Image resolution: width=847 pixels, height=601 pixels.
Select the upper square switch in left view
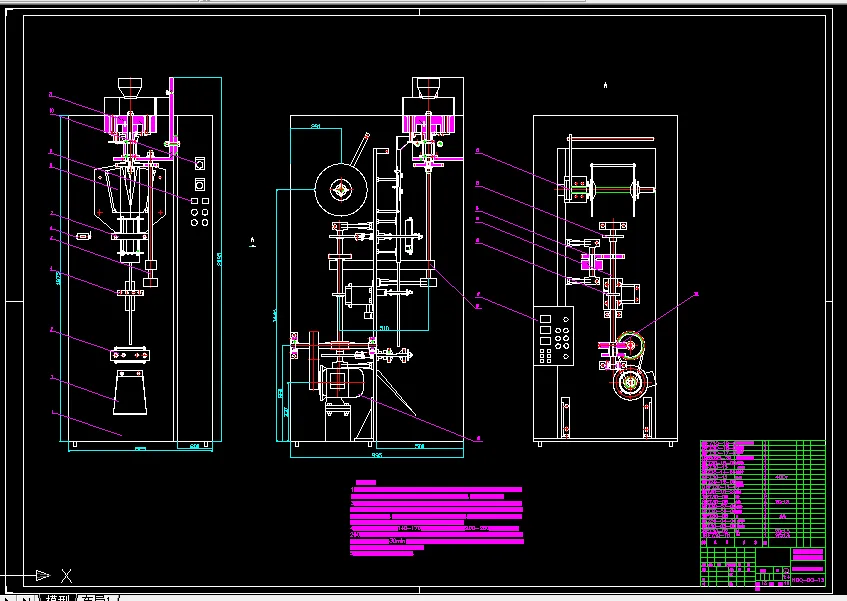(199, 163)
